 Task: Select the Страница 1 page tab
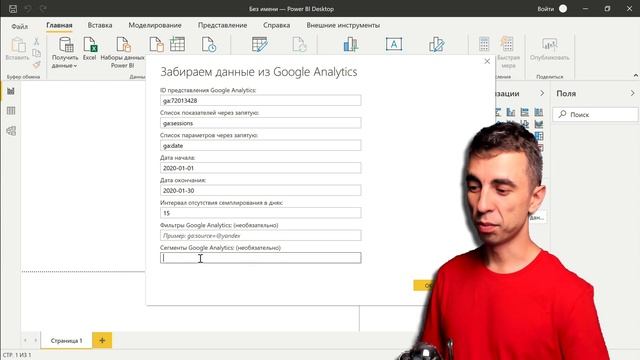[x=67, y=340]
